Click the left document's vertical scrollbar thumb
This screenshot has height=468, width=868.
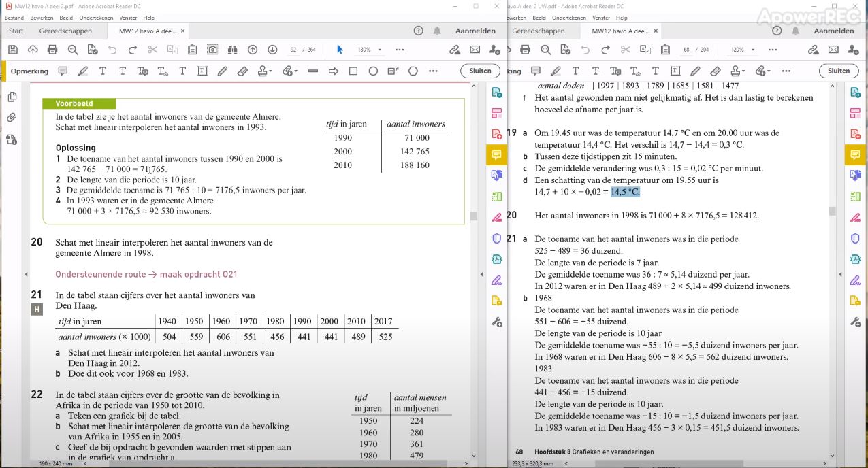[x=474, y=216]
